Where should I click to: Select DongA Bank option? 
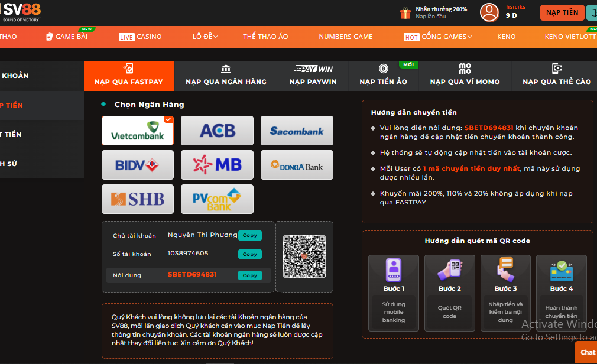pos(297,165)
